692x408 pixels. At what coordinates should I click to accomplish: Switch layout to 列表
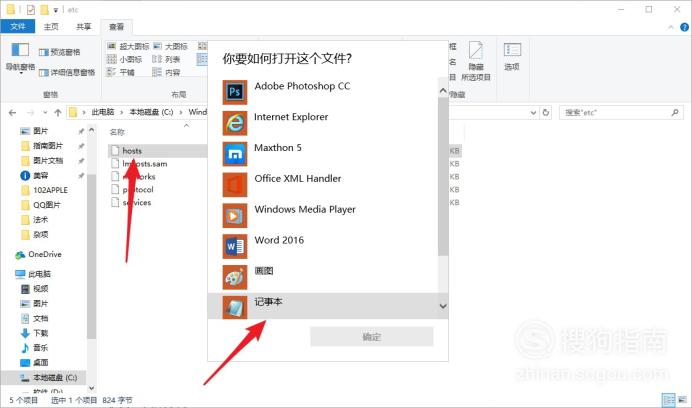point(166,59)
